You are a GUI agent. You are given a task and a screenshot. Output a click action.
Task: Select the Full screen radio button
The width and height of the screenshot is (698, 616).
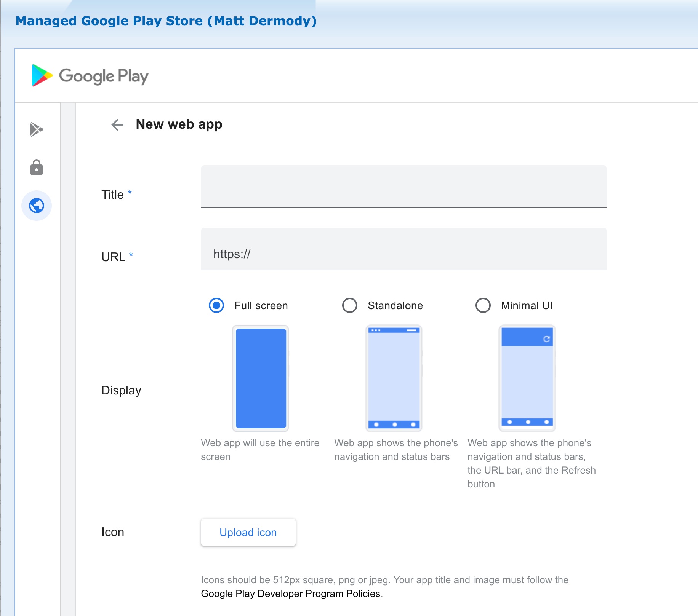point(216,305)
